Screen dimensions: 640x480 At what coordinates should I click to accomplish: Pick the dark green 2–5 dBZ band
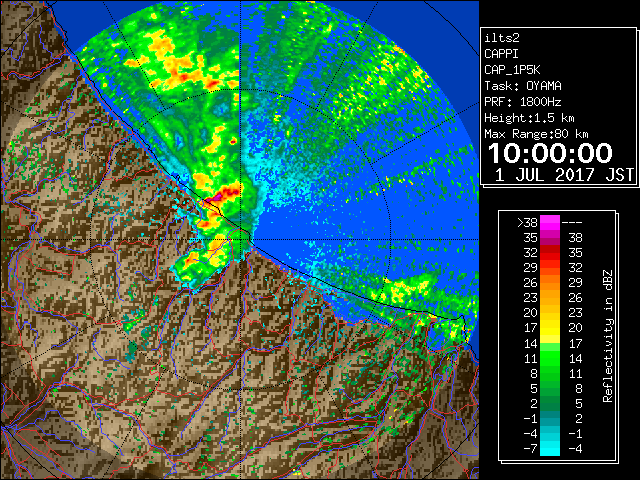(x=550, y=403)
